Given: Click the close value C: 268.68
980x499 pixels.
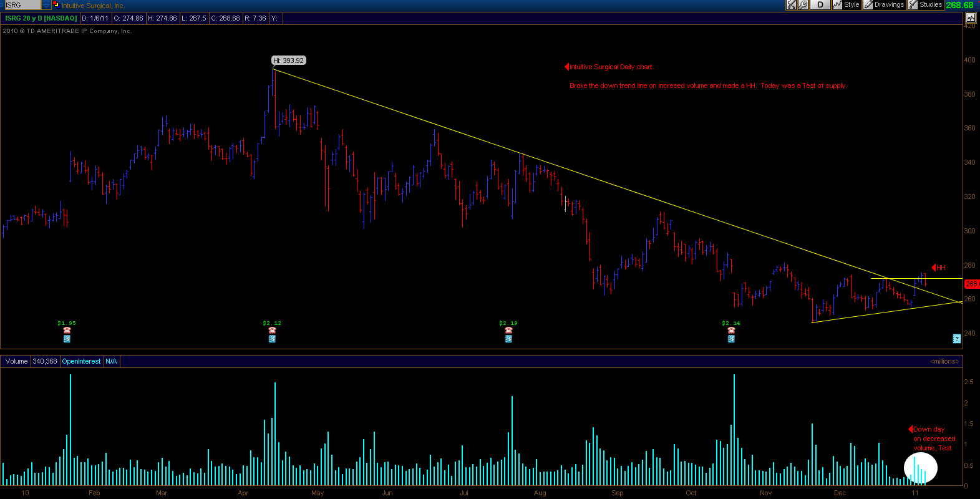Looking at the screenshot, I should pos(225,18).
